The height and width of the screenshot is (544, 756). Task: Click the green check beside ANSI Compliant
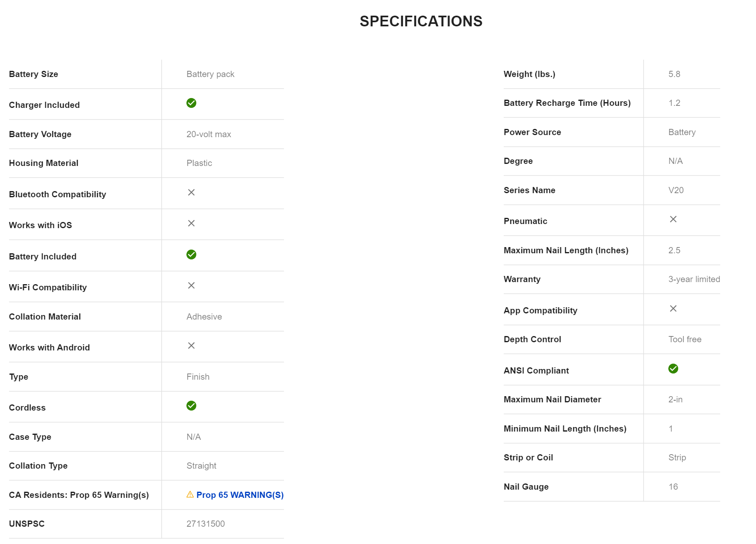(673, 369)
